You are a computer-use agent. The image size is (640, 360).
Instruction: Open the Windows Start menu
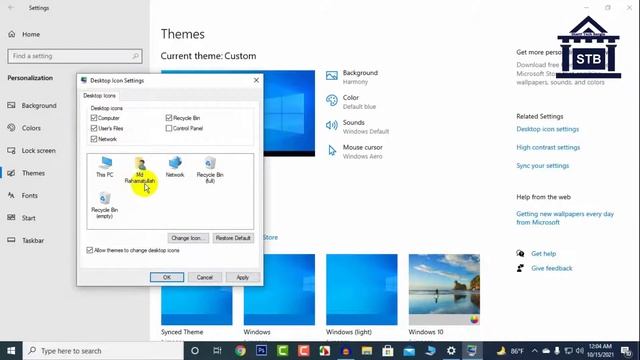pyautogui.click(x=11, y=351)
